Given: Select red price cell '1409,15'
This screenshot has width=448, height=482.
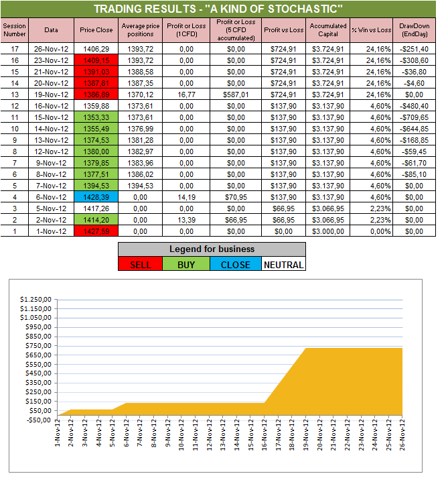Looking at the screenshot, I should click(96, 60).
